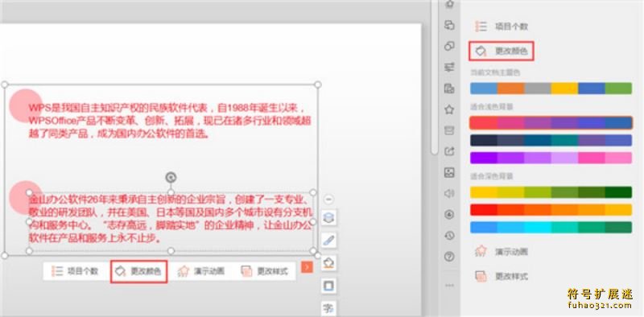644x317 pixels.
Task: Click the fill bucket icon on floating toolbar
Action: pos(328,263)
